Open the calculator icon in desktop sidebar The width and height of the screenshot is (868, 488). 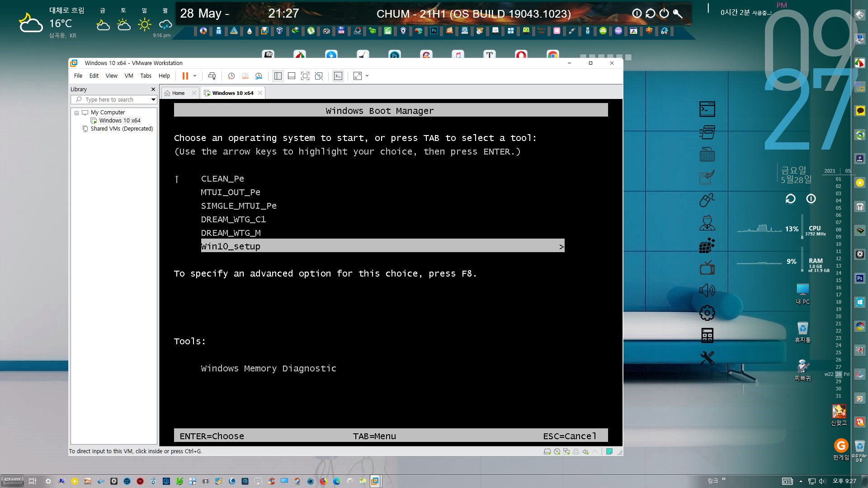(707, 335)
